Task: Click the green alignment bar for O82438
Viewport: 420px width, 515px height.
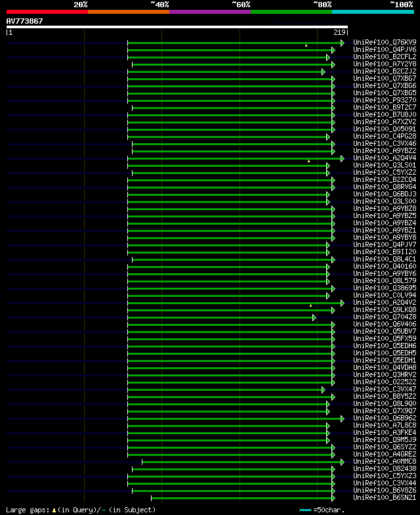Action: tap(232, 469)
